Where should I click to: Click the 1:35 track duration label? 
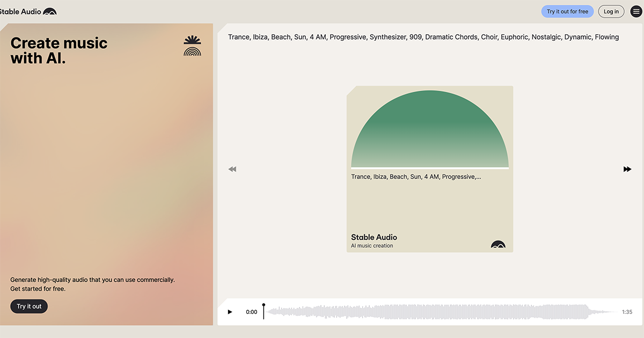click(627, 312)
